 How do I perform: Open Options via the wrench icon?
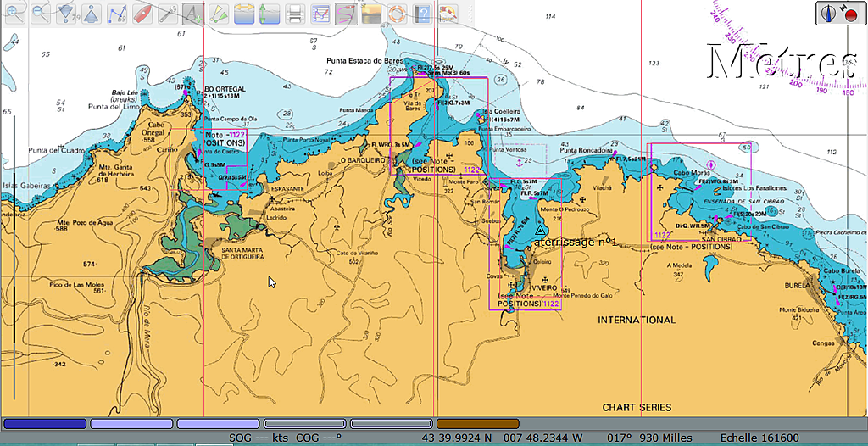tap(168, 13)
